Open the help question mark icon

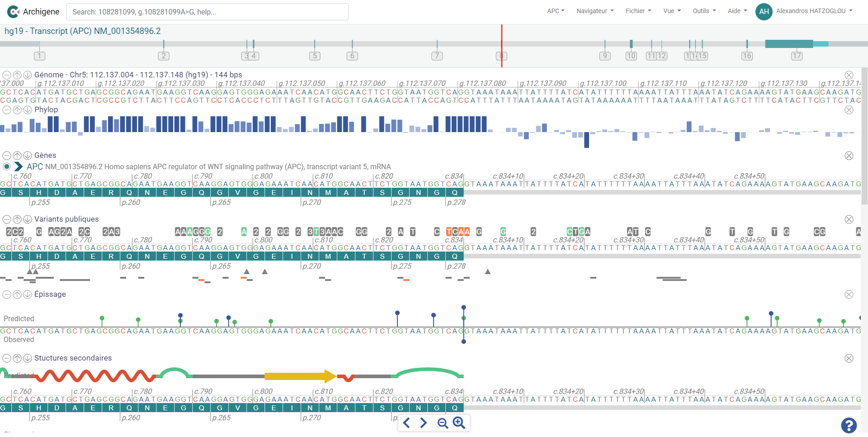click(849, 425)
